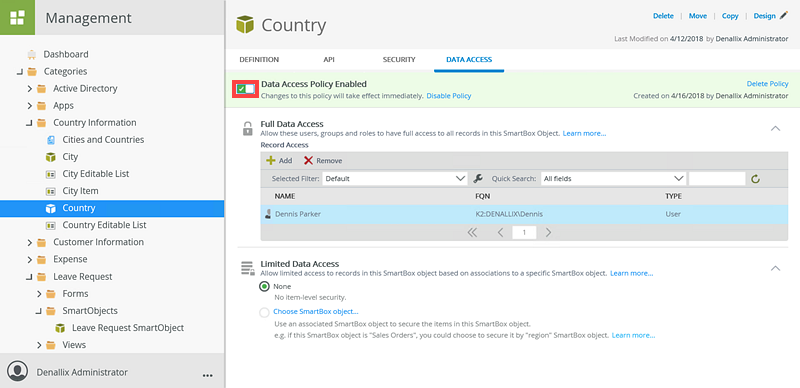Click the NAME column header
The height and width of the screenshot is (388, 800).
[285, 196]
